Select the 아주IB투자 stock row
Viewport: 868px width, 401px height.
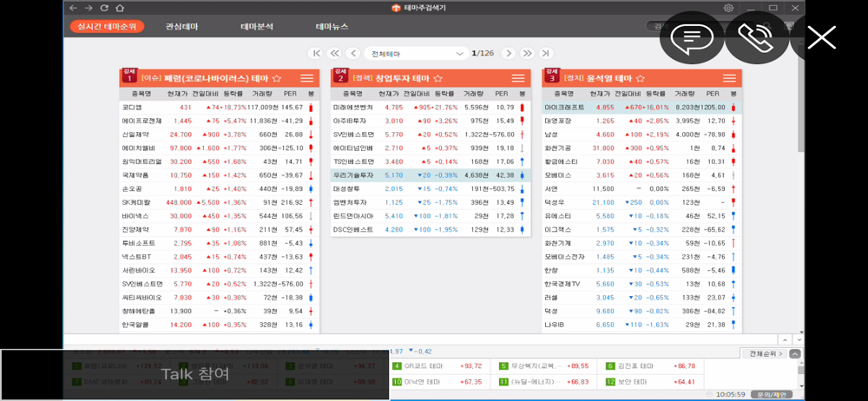pos(431,121)
